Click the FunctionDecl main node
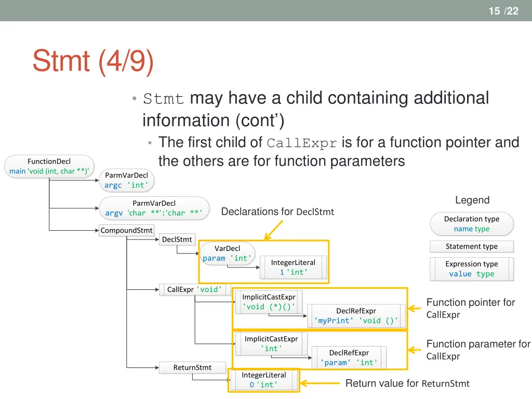The image size is (532, 399). pos(49,166)
